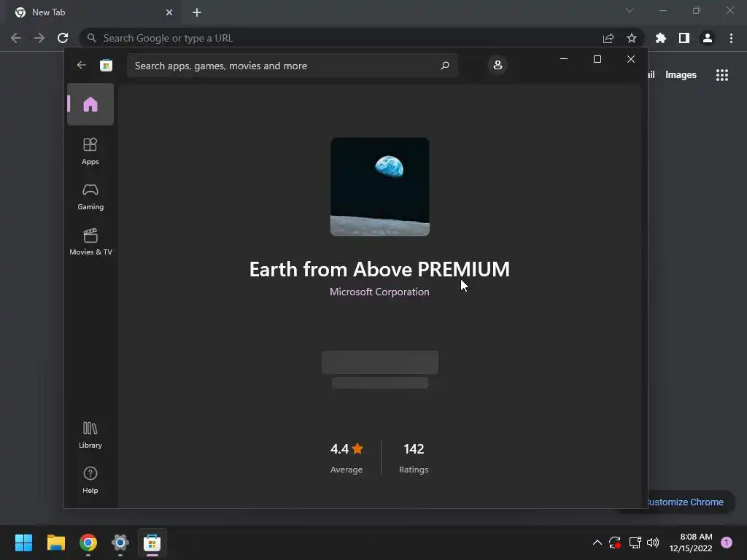
Task: Open Windows Start menu
Action: [x=24, y=542]
